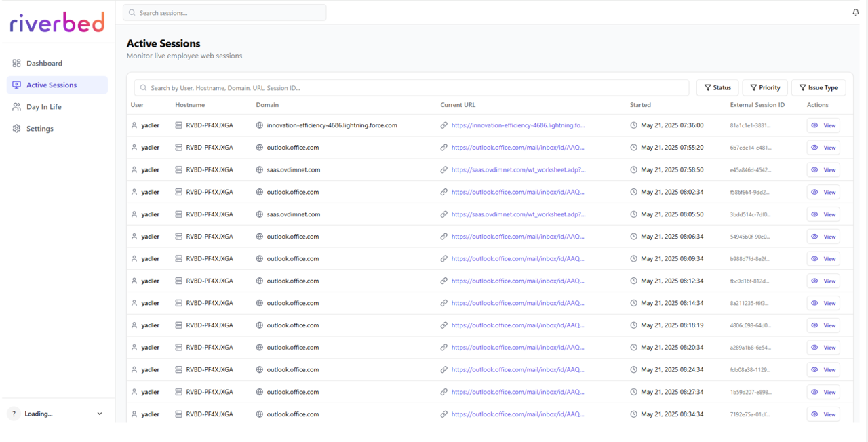The image size is (868, 442).
Task: Click the notification bell icon
Action: point(855,12)
